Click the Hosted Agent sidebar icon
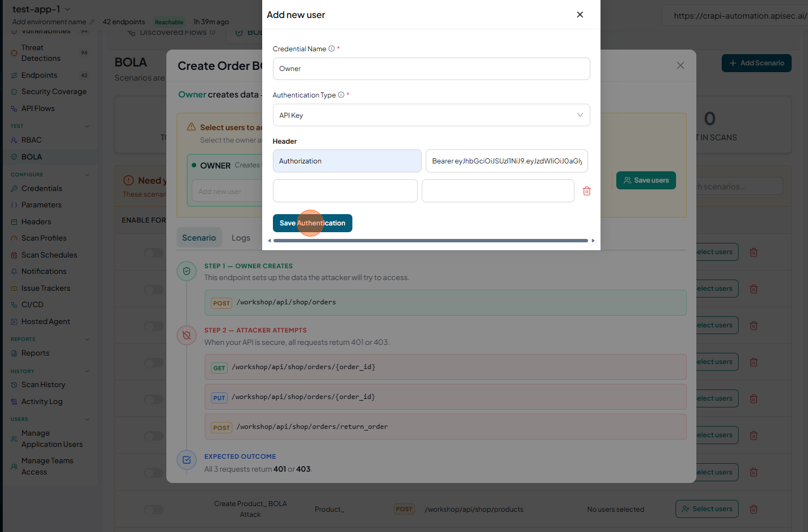The image size is (808, 532). pyautogui.click(x=14, y=322)
